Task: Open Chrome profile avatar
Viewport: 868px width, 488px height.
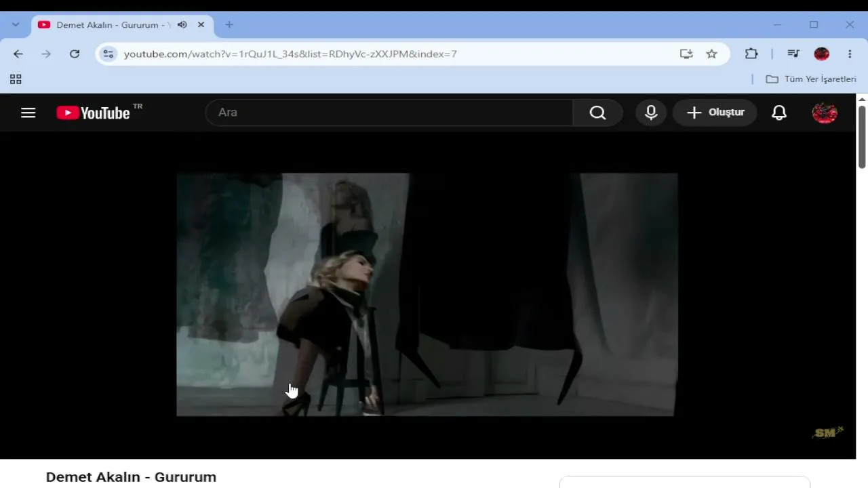Action: (822, 54)
